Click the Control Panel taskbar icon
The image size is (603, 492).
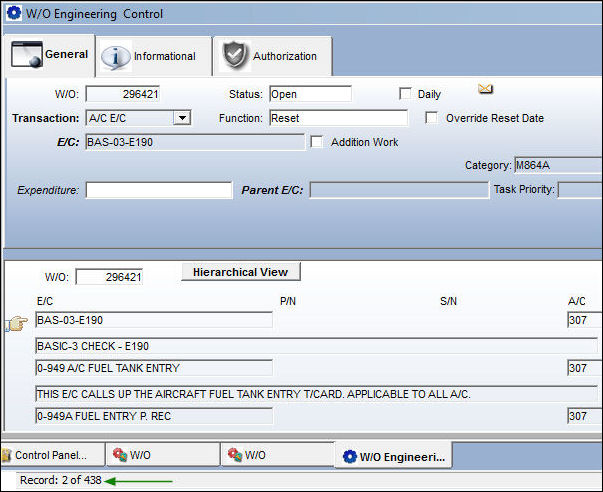click(6, 455)
